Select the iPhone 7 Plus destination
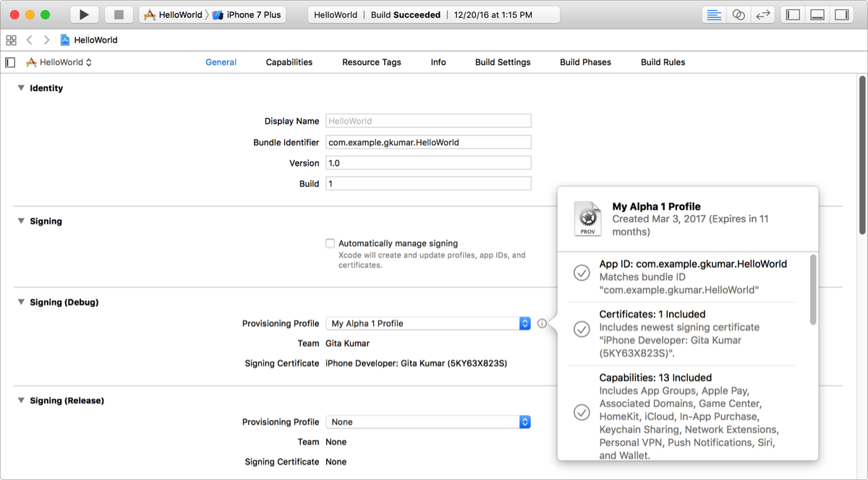Viewport: 868px width, 480px height. tap(247, 14)
